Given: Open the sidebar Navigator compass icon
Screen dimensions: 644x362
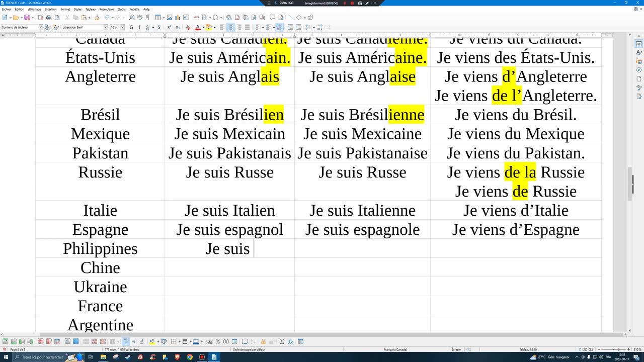Looking at the screenshot, I should point(639,70).
